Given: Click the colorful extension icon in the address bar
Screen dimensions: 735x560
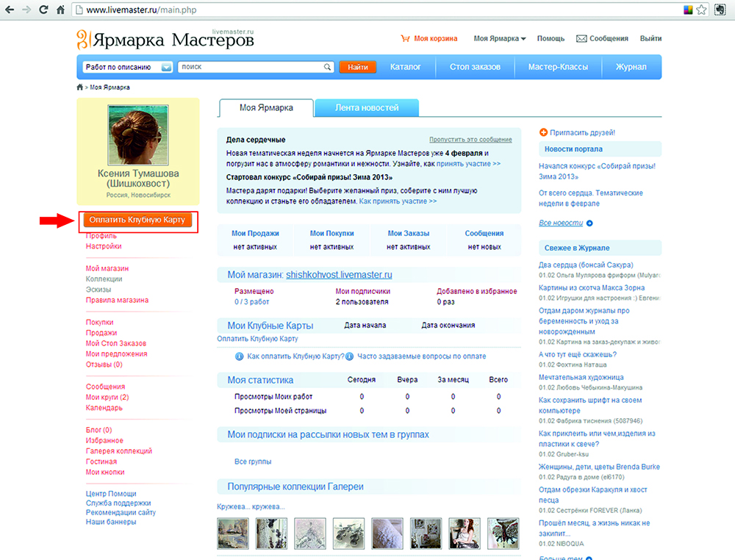Looking at the screenshot, I should 688,10.
